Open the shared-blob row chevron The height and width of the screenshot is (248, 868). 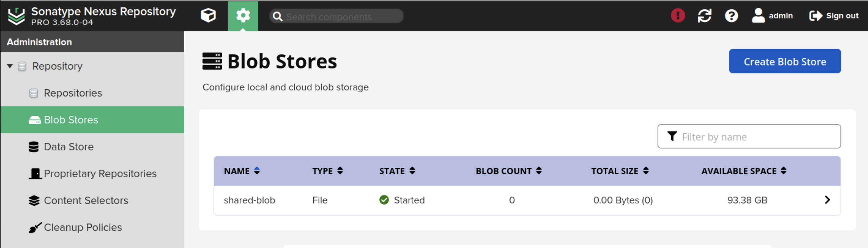827,200
